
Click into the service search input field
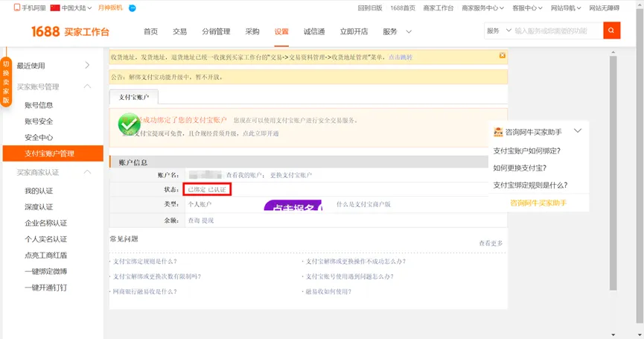(x=558, y=31)
